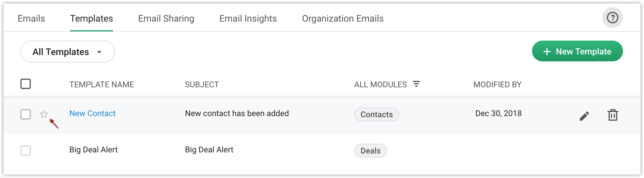Go to the Email Insights tab

pyautogui.click(x=248, y=18)
